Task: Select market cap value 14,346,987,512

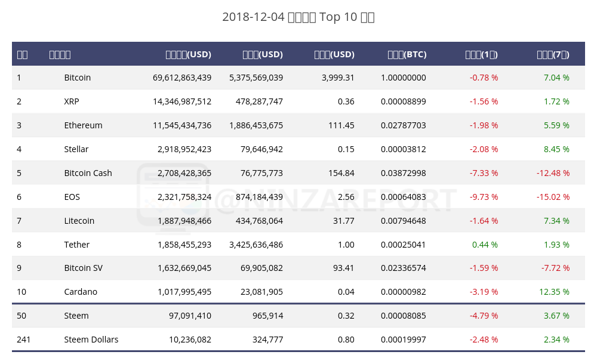Action: (x=182, y=101)
